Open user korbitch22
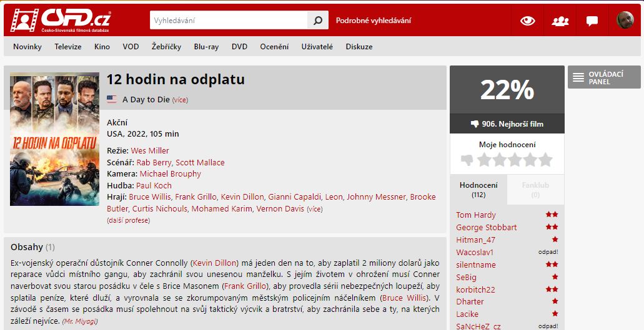Image resolution: width=644 pixels, height=330 pixels. 475,289
